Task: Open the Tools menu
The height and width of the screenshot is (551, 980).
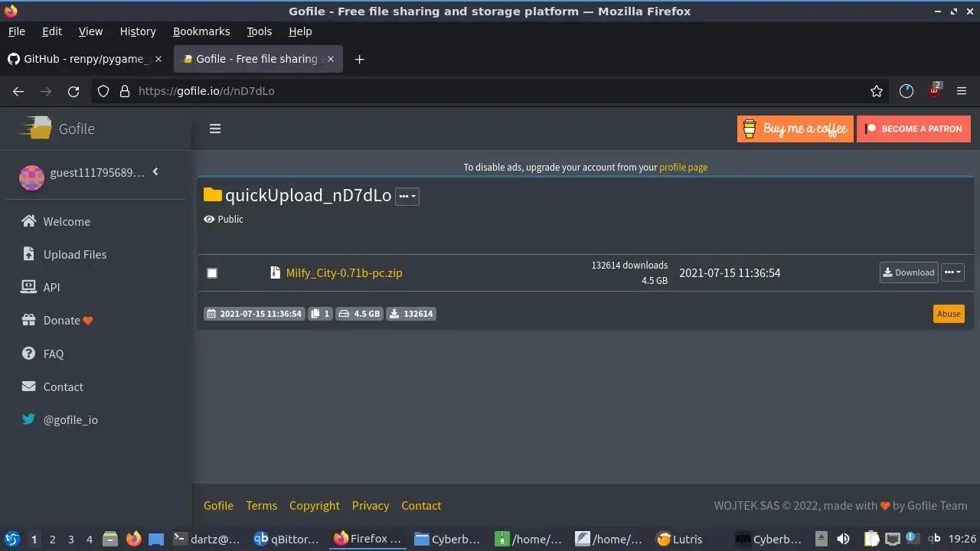Action: click(259, 31)
